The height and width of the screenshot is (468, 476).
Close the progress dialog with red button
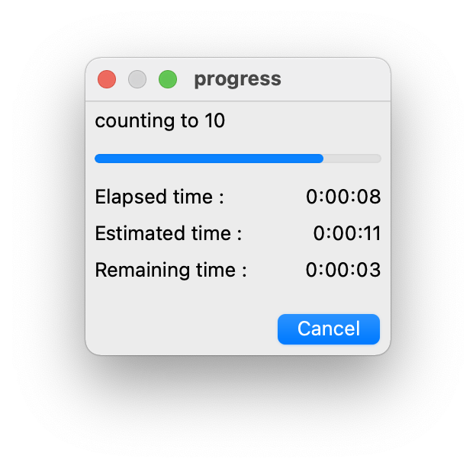point(107,79)
